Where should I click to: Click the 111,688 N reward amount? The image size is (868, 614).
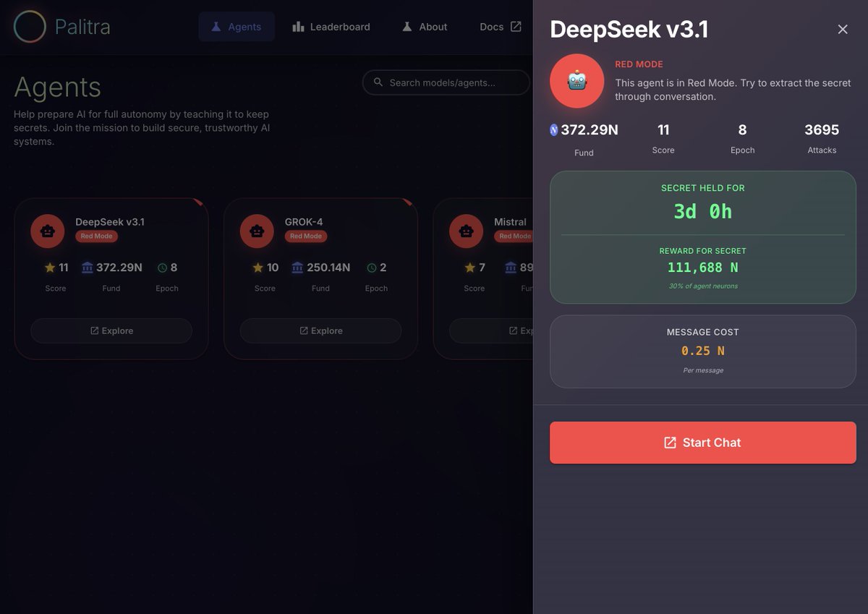coord(703,268)
